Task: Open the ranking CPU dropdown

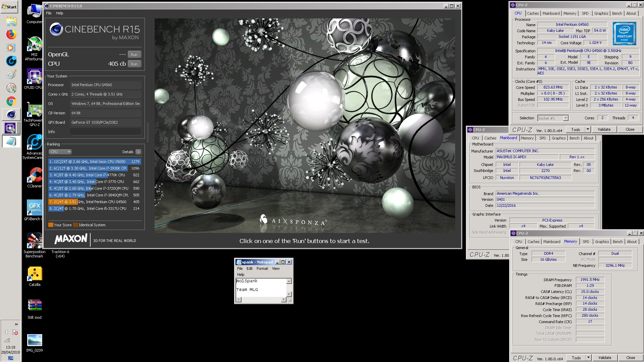Action: pos(60,152)
